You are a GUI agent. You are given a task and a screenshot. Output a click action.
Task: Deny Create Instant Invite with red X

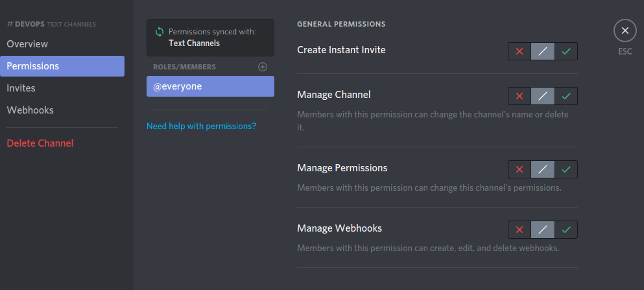(x=519, y=51)
